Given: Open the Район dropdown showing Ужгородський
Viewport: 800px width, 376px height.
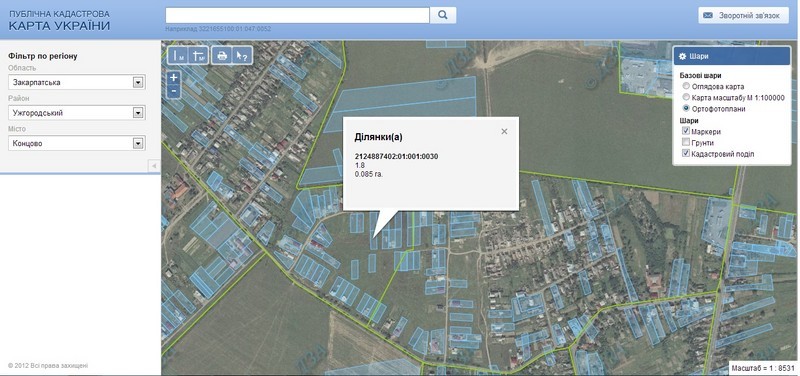Looking at the screenshot, I should (x=77, y=113).
